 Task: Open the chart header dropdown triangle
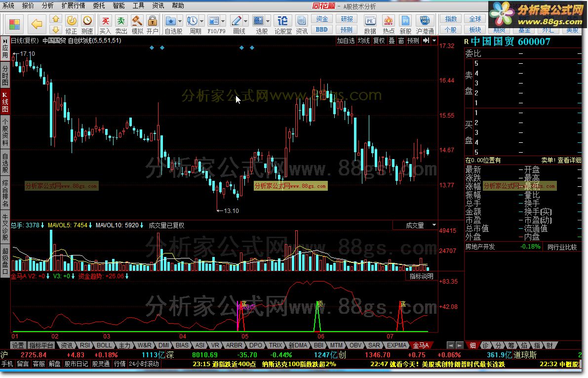434,41
